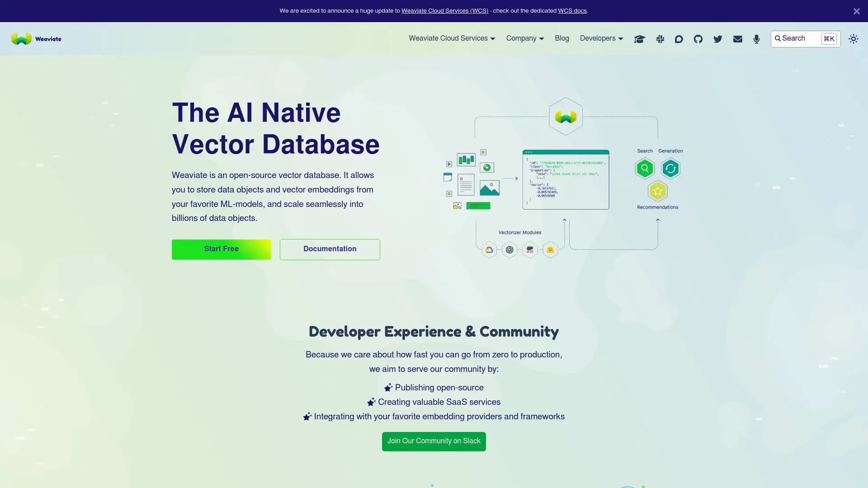Open the GitHub icon link
868x488 pixels.
(698, 39)
